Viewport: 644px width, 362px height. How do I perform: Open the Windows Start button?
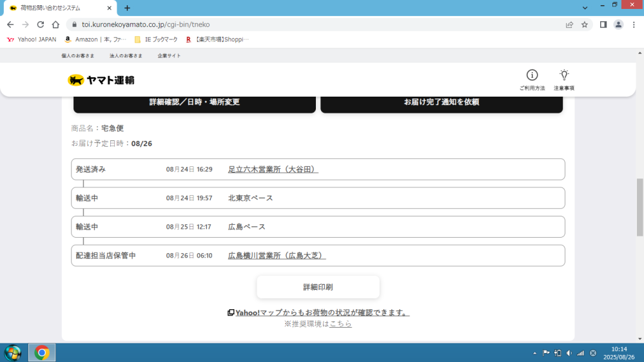tap(13, 352)
